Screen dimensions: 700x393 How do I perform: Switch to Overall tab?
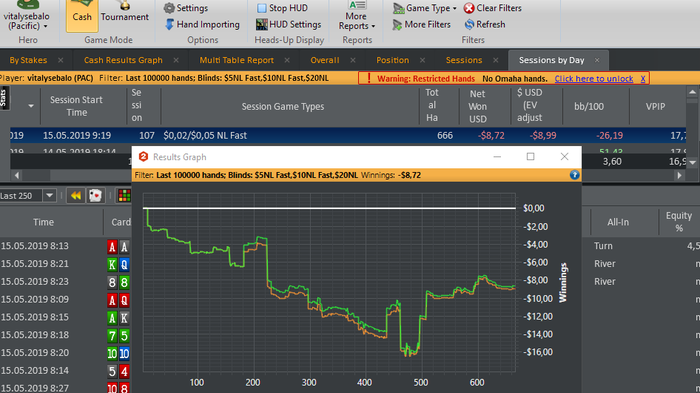point(325,60)
